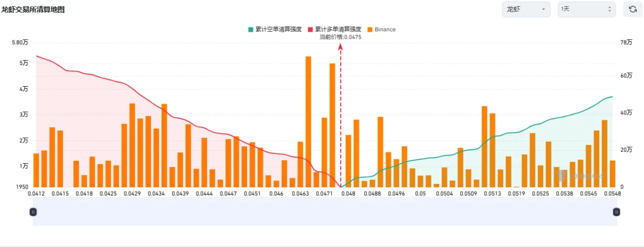Image resolution: width=644 pixels, height=247 pixels.
Task: Grab the left range slider handle
Action: point(33,212)
